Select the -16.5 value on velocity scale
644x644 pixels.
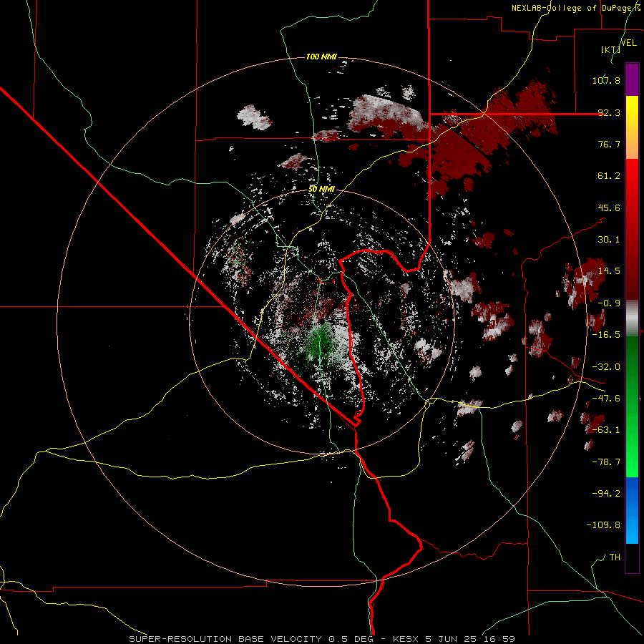(x=606, y=335)
